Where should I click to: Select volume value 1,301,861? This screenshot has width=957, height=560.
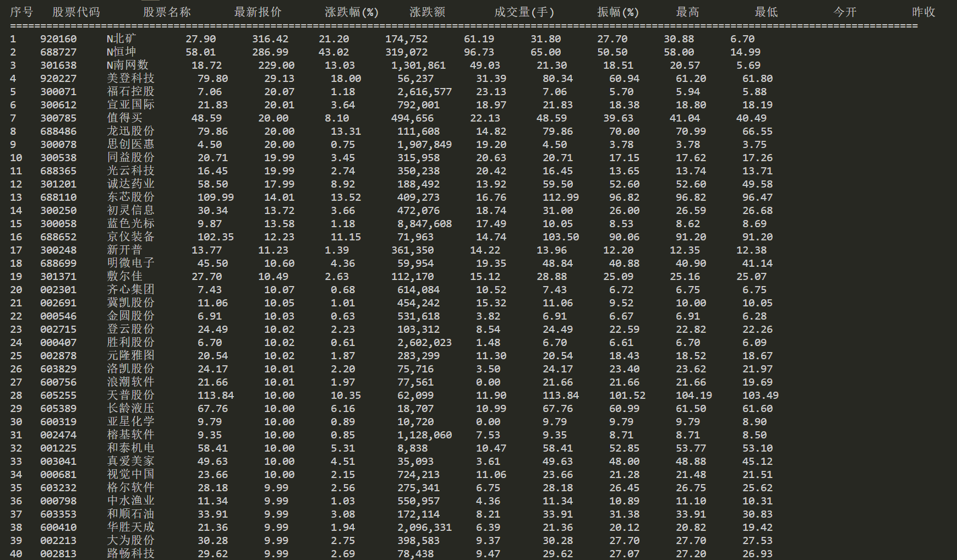click(418, 65)
